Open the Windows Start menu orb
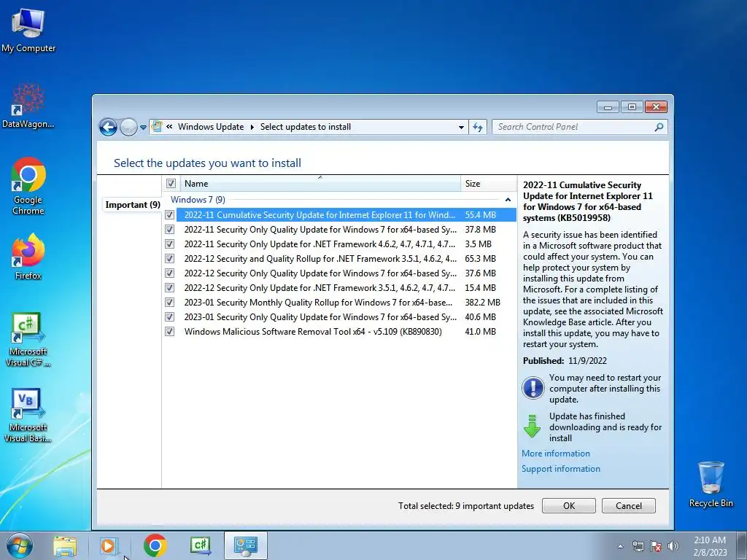The height and width of the screenshot is (560, 747). click(x=19, y=545)
